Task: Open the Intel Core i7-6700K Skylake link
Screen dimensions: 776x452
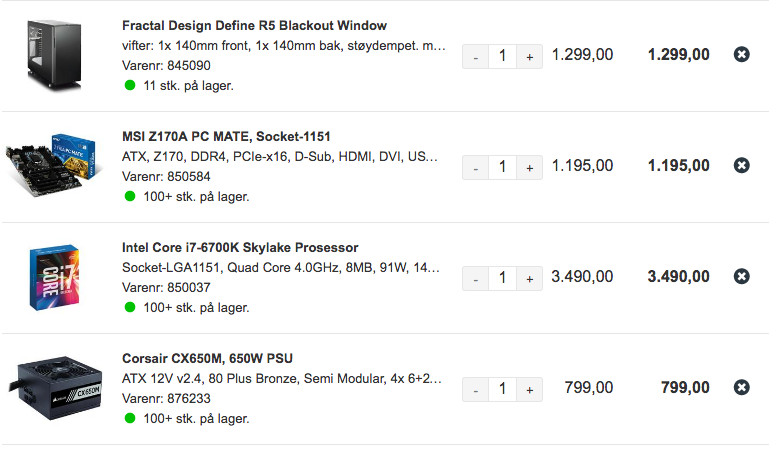Action: click(x=240, y=248)
